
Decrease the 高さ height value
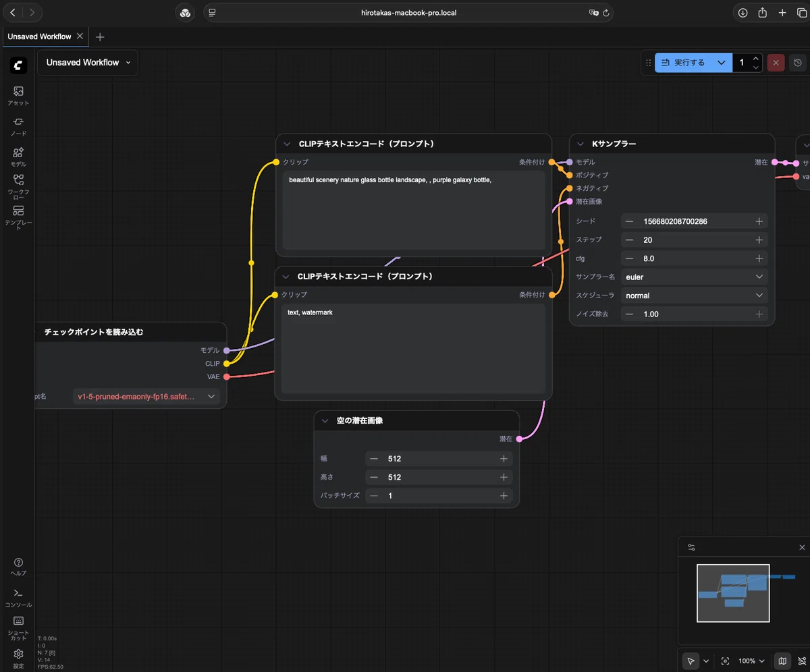[373, 477]
